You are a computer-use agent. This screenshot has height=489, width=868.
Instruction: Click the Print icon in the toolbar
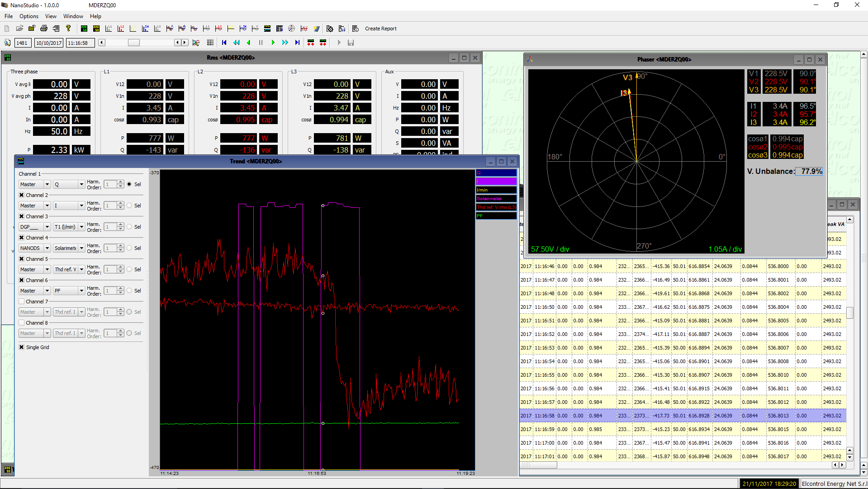click(x=44, y=29)
